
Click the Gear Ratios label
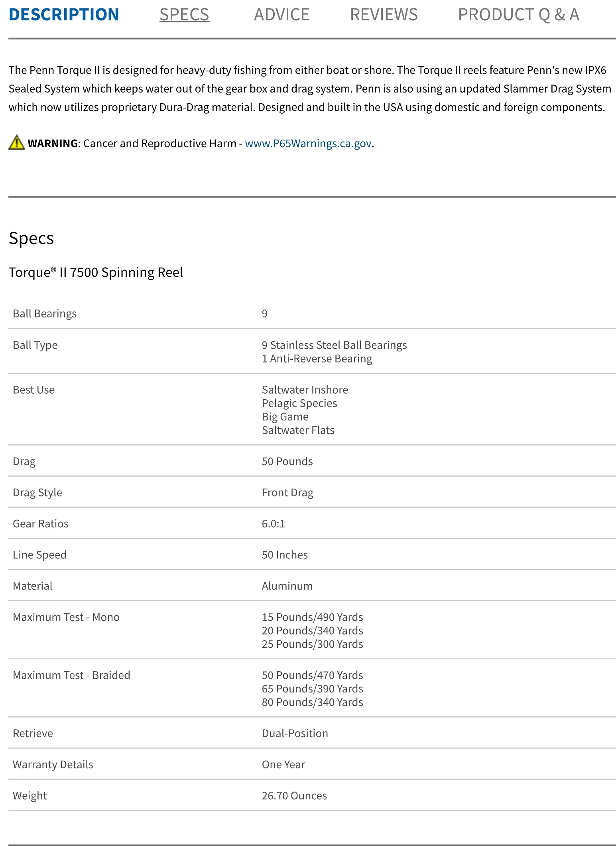pos(41,524)
